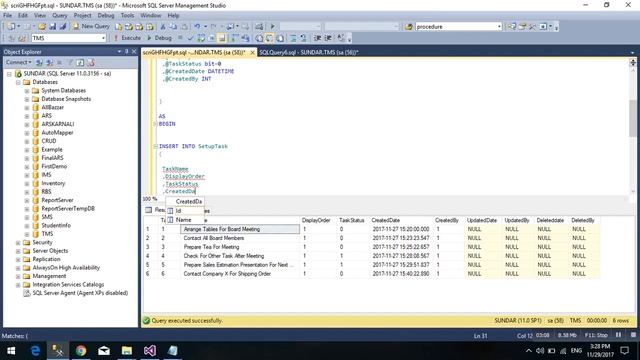The height and width of the screenshot is (360, 640).
Task: Open the Edit menu
Action: click(x=22, y=16)
